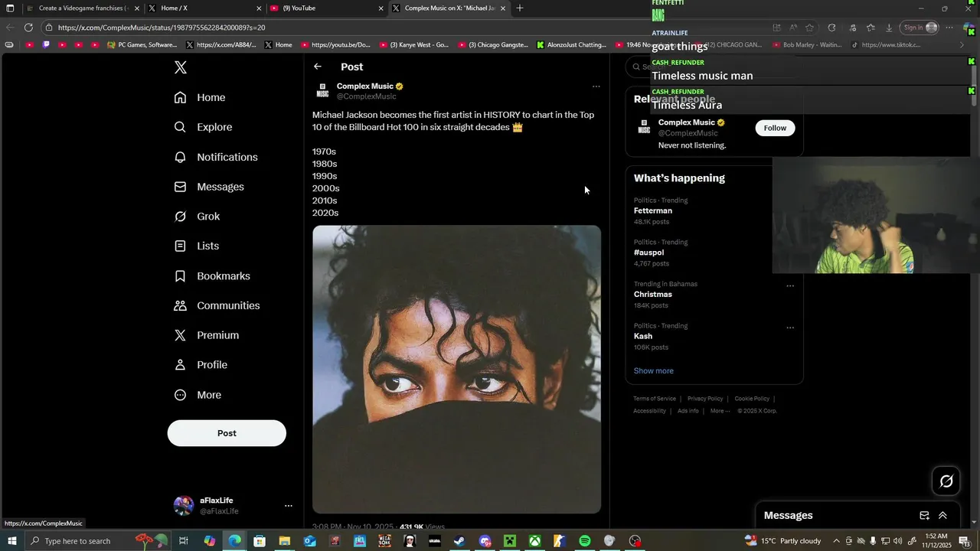Open Accessibility footer link
The height and width of the screenshot is (551, 980).
[x=649, y=411]
